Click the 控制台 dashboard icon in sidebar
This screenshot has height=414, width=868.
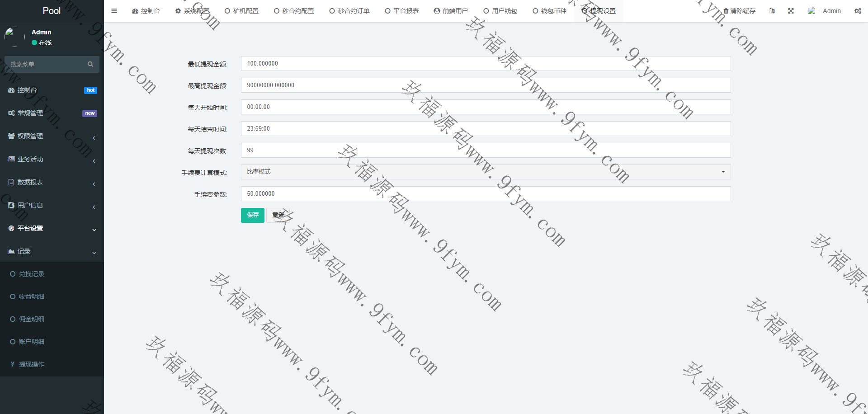coord(11,90)
